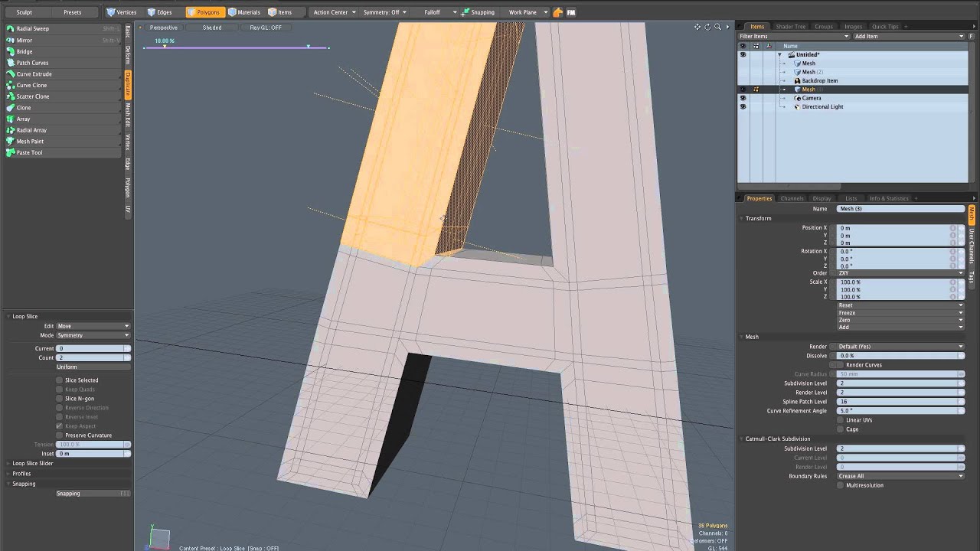Viewport: 980px width, 551px height.
Task: Click the Count value slider field
Action: pos(93,357)
